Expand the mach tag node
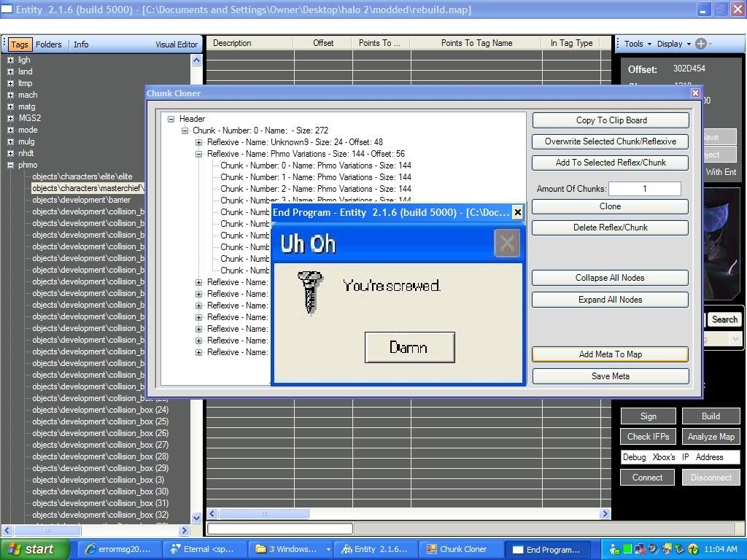 click(x=10, y=96)
